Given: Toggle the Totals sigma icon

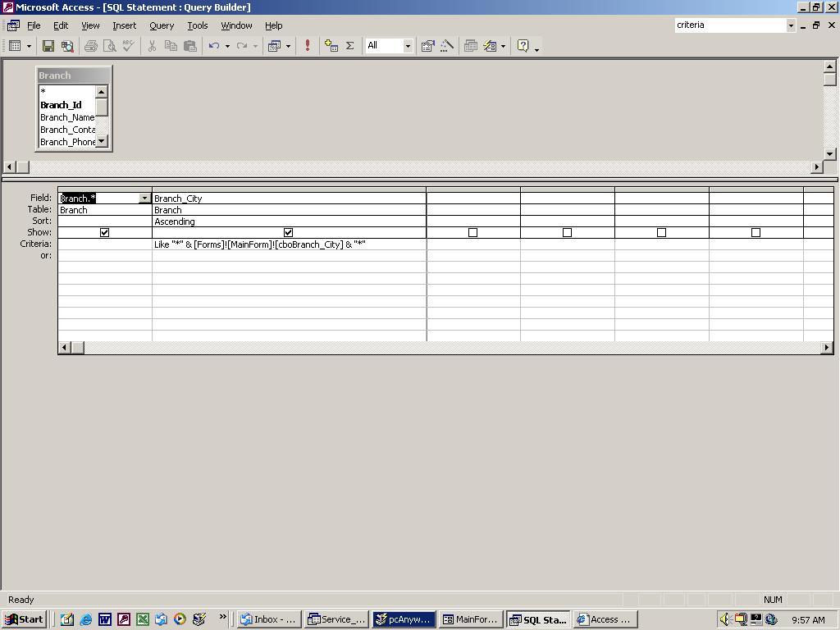Looking at the screenshot, I should [x=349, y=46].
